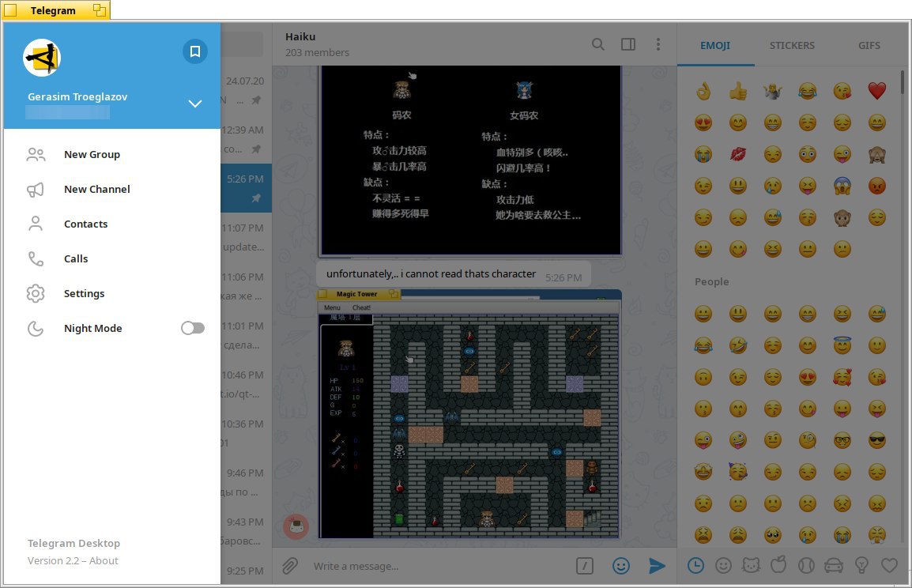Insert the thumbs up emoji
Viewport: 912px width, 588px height.
click(x=738, y=91)
